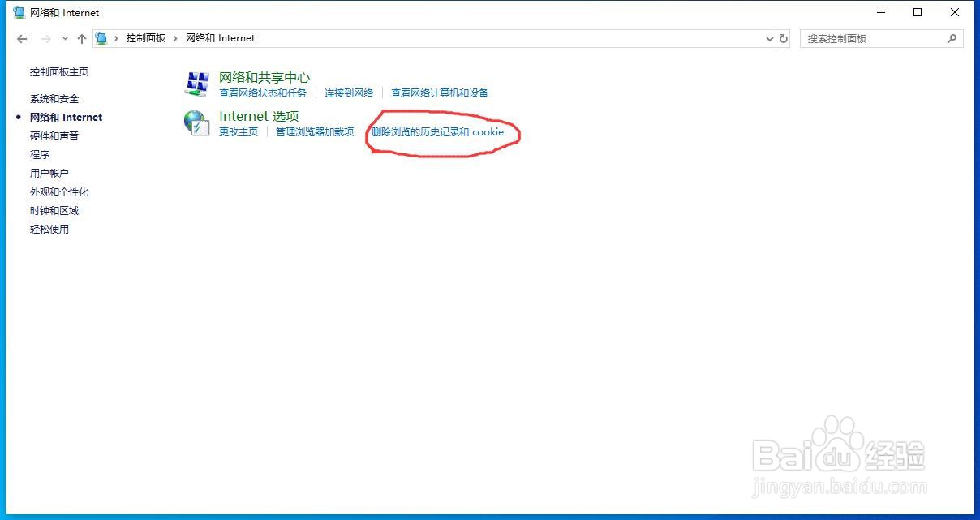Open 控制面板主页 in sidebar
This screenshot has width=980, height=520.
tap(59, 72)
